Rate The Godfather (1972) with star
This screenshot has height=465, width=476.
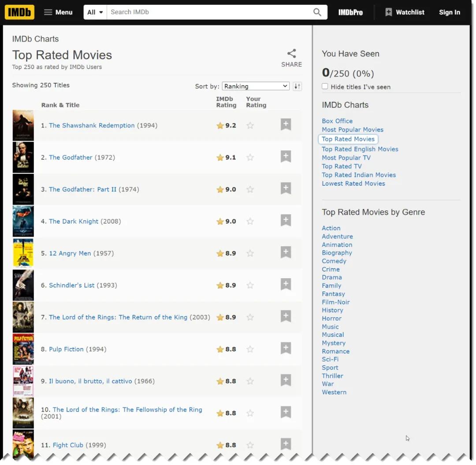(x=250, y=158)
